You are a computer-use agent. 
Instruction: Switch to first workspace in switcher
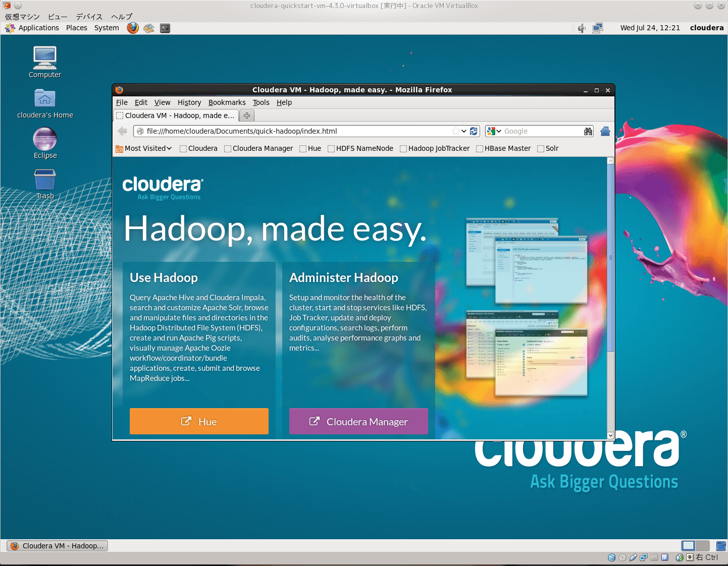(688, 545)
